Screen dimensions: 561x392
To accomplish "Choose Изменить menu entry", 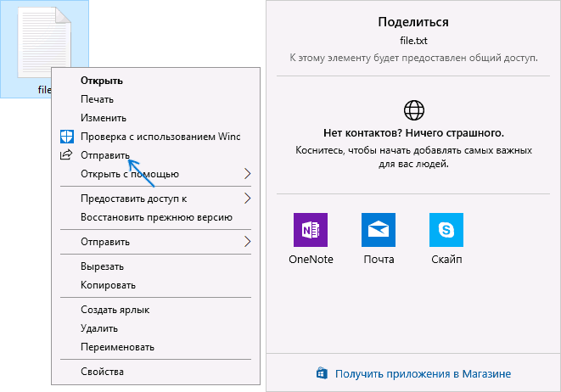I will [x=104, y=118].
